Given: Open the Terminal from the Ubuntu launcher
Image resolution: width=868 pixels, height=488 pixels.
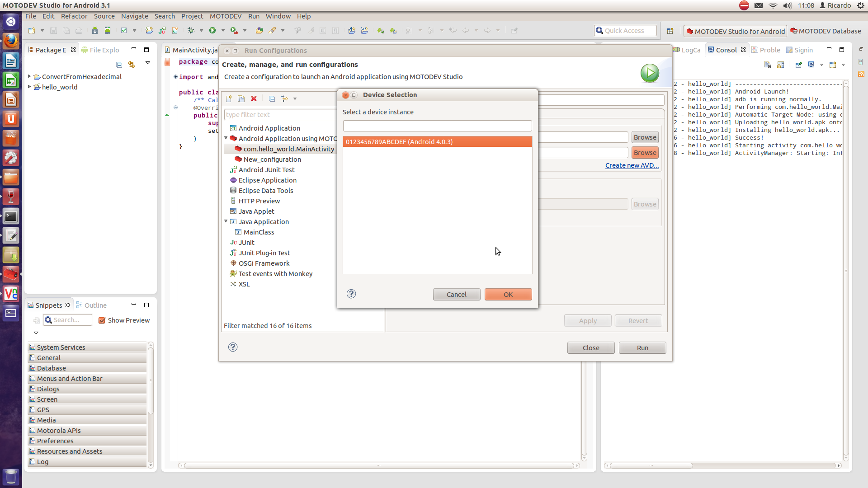Looking at the screenshot, I should click(x=11, y=216).
